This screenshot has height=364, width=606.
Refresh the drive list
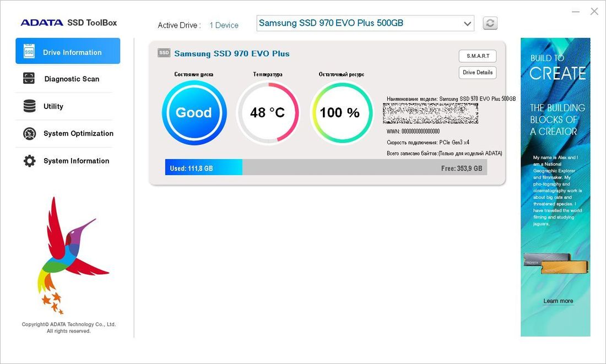[490, 23]
